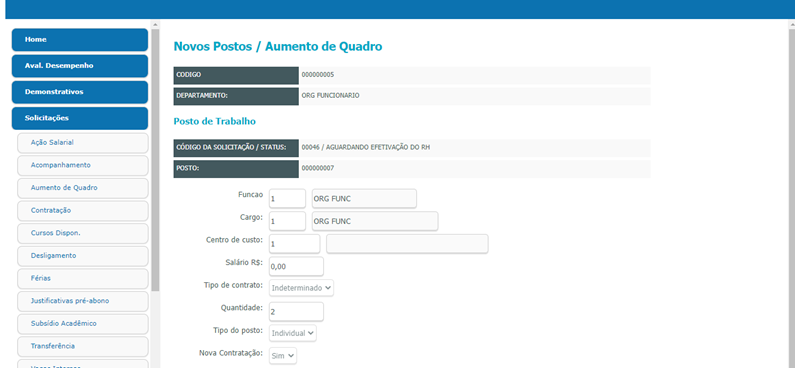Click the Centro de custo label
The width and height of the screenshot is (795, 368).
pos(234,240)
